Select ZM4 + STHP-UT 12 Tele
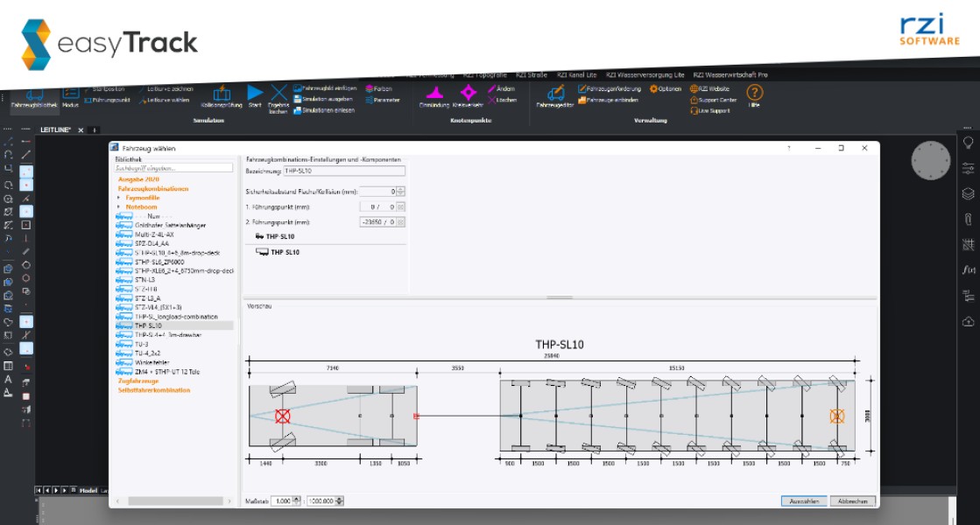This screenshot has height=525, width=980. (x=167, y=372)
